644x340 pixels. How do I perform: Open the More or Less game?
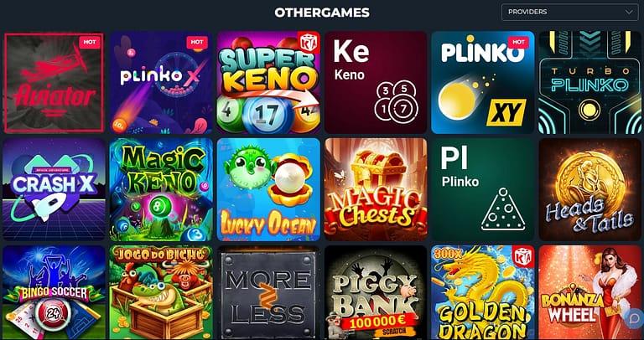click(268, 292)
